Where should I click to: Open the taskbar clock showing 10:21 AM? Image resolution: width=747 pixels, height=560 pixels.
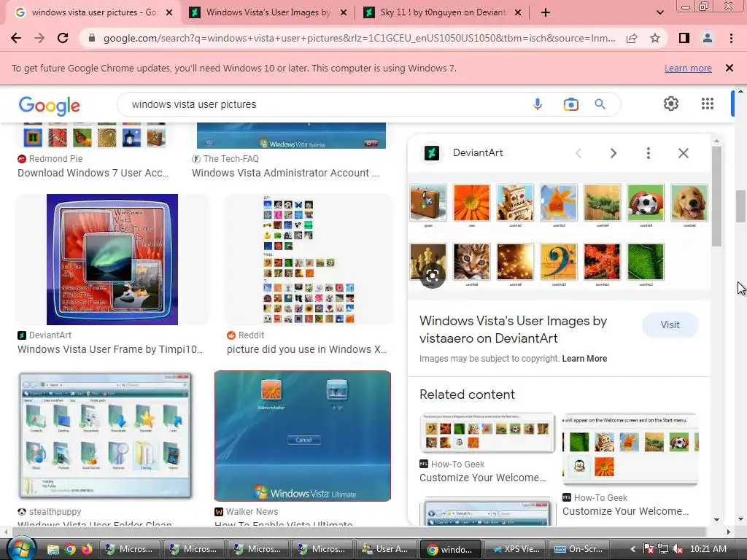(x=708, y=549)
